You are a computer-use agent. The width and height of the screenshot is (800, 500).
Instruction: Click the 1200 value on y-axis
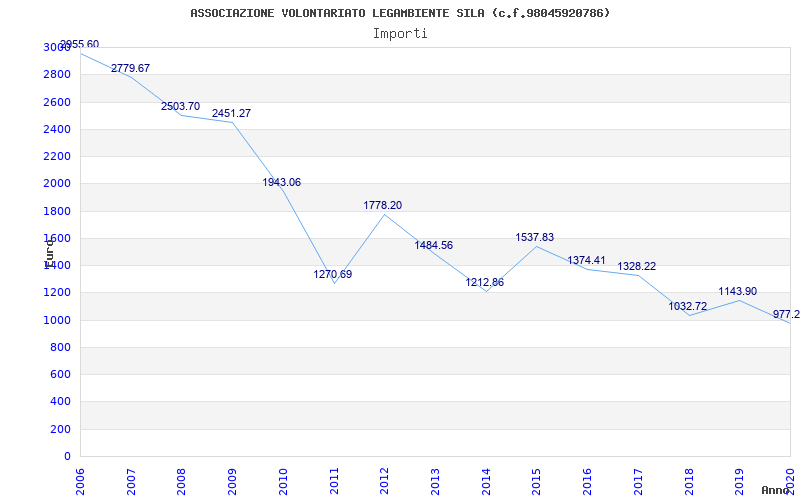pos(57,293)
